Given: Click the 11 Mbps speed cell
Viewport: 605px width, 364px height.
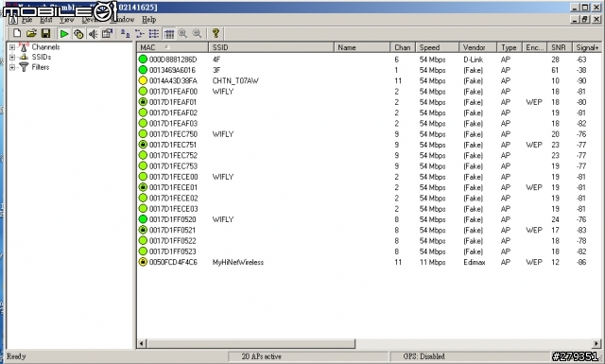Looking at the screenshot, I should coord(433,262).
